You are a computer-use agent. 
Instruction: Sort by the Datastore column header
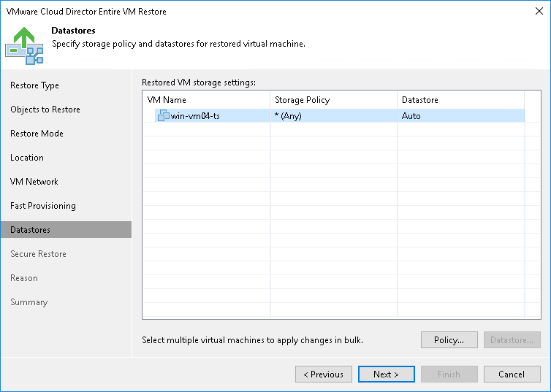[460, 100]
